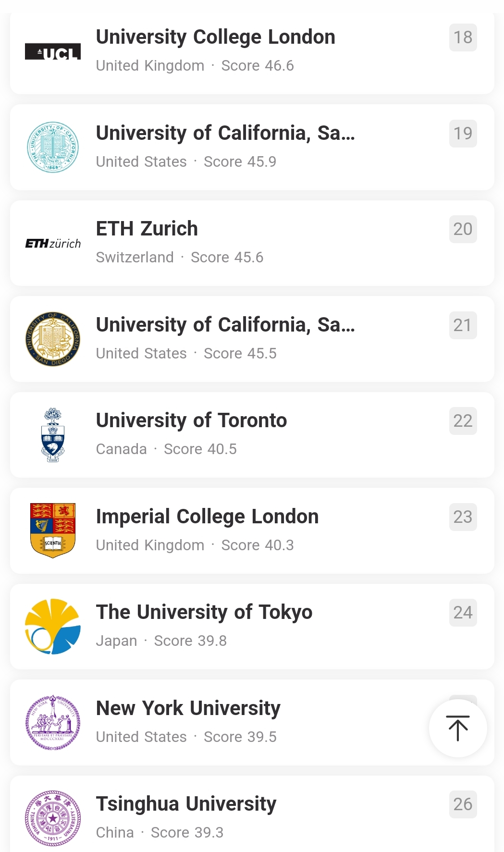Open University College London entry
This screenshot has width=504, height=852.
[x=216, y=37]
